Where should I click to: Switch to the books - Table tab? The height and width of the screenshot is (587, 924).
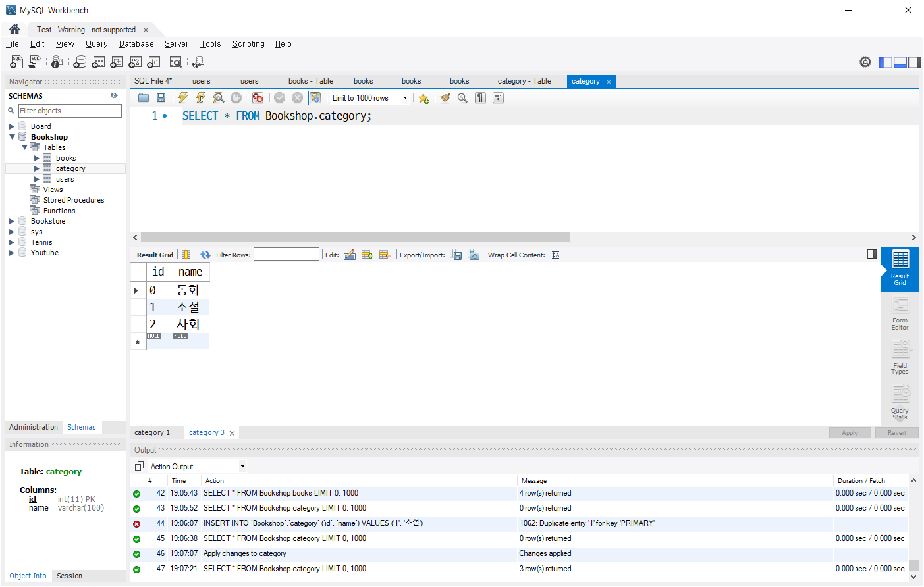(x=311, y=81)
